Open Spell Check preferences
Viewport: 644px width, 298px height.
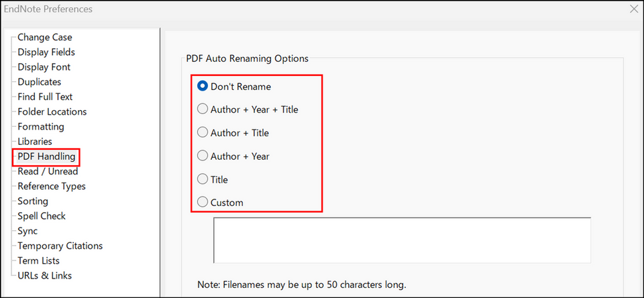click(x=42, y=216)
